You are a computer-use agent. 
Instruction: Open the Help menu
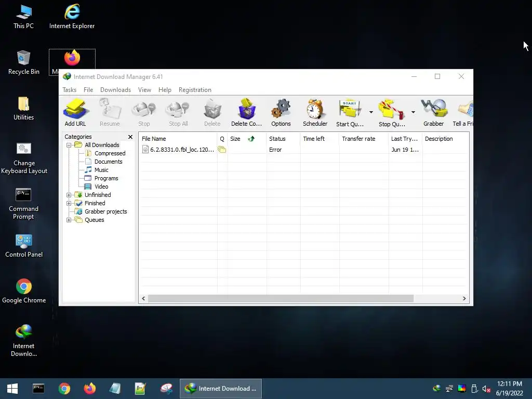pyautogui.click(x=165, y=90)
